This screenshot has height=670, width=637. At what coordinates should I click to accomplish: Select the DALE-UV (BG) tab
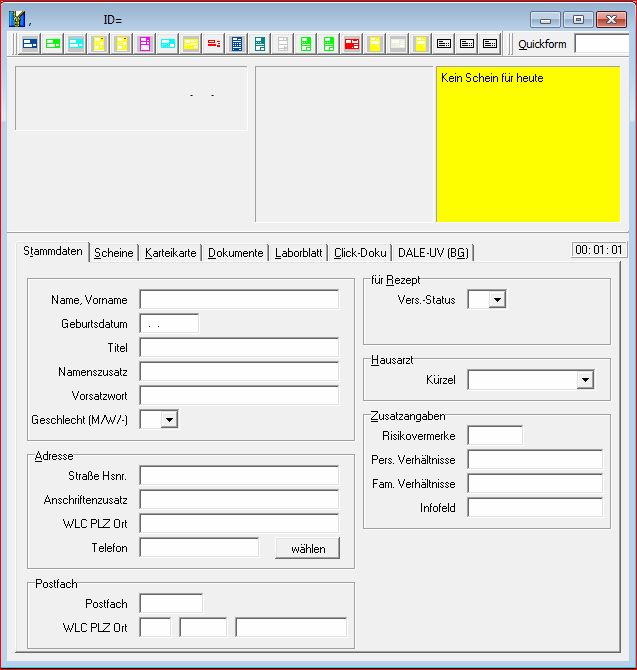(x=432, y=253)
